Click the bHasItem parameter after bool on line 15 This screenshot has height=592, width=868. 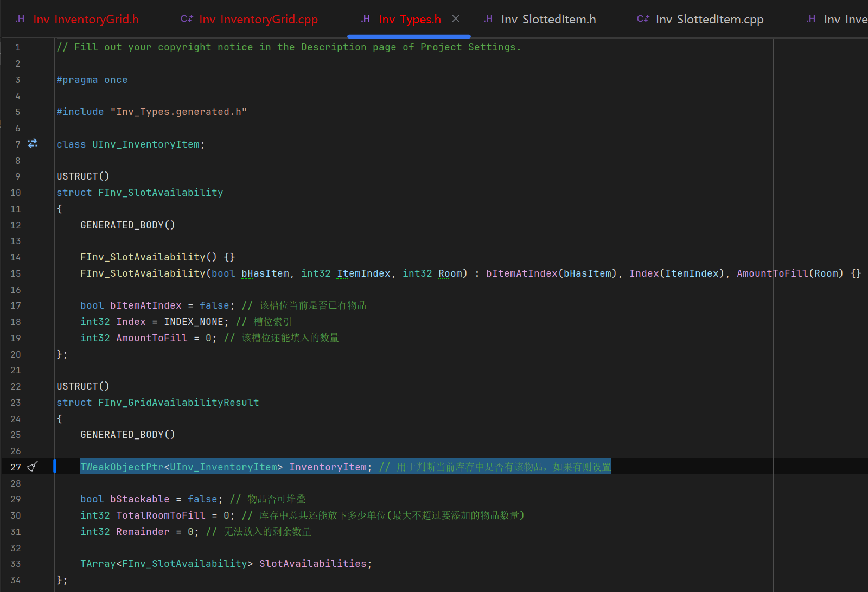pos(265,273)
